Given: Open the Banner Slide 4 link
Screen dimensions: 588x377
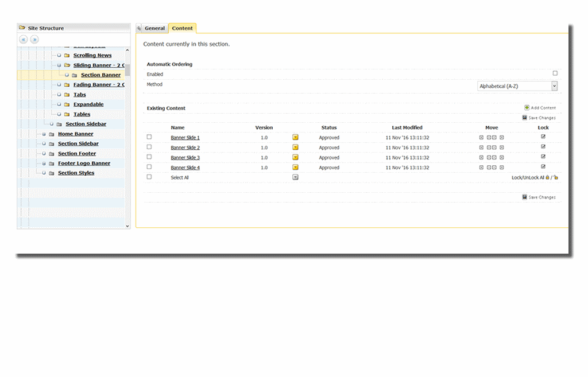Looking at the screenshot, I should click(x=185, y=168).
